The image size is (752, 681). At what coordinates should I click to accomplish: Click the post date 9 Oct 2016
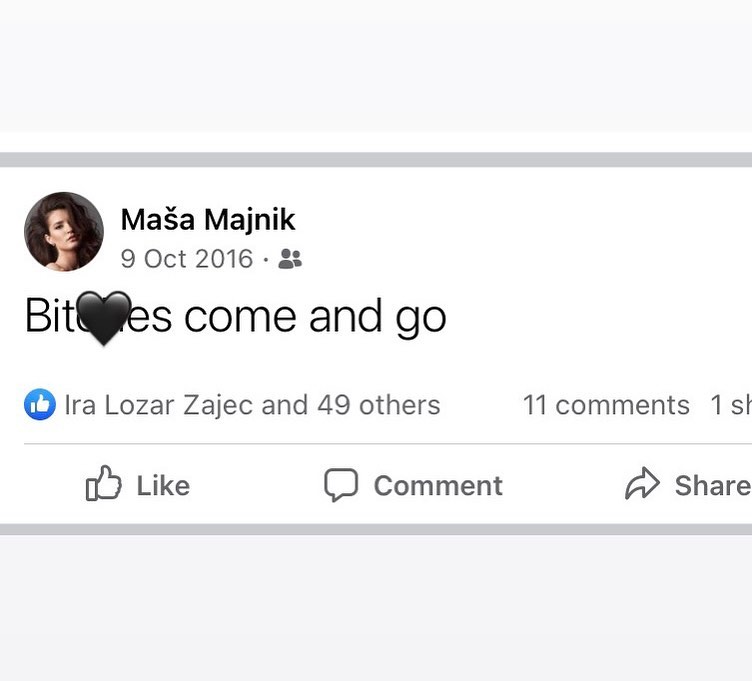pos(187,259)
